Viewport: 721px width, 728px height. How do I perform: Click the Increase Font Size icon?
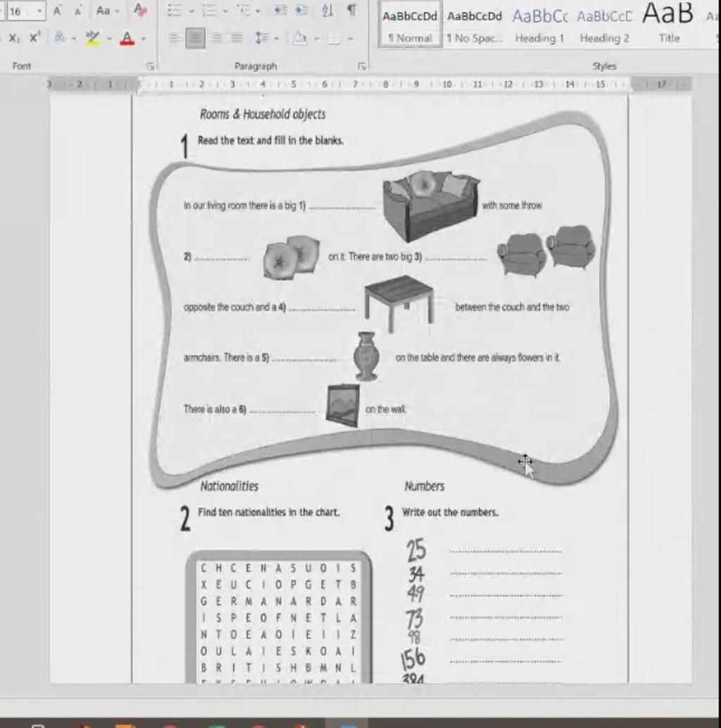[x=57, y=11]
